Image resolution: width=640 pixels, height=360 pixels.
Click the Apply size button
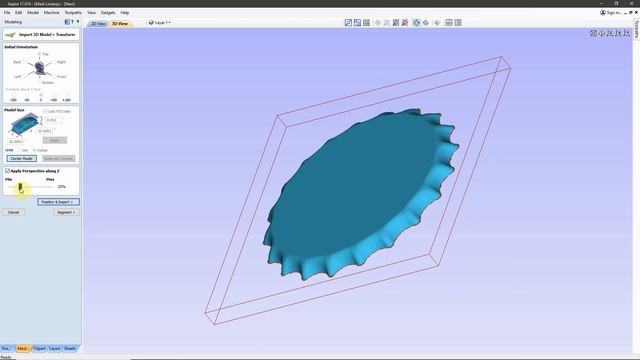pyautogui.click(x=55, y=140)
